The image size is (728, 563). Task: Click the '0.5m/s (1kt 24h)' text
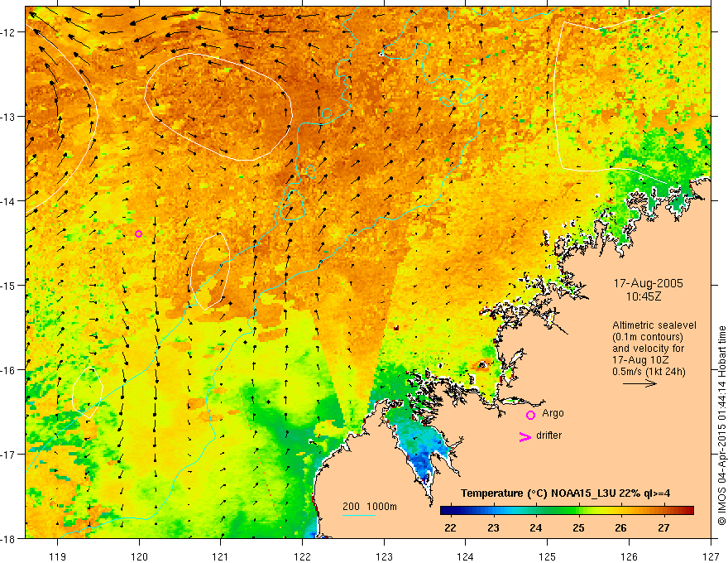pos(649,371)
